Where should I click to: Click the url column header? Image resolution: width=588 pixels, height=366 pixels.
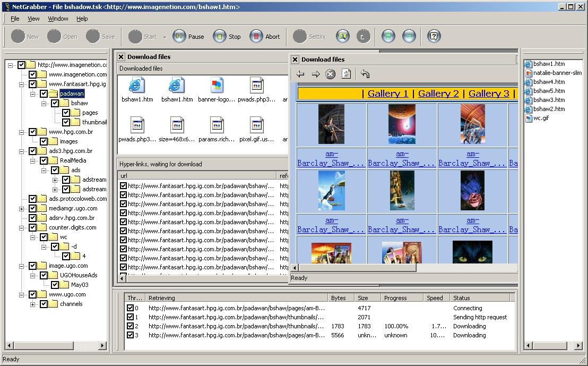click(197, 175)
